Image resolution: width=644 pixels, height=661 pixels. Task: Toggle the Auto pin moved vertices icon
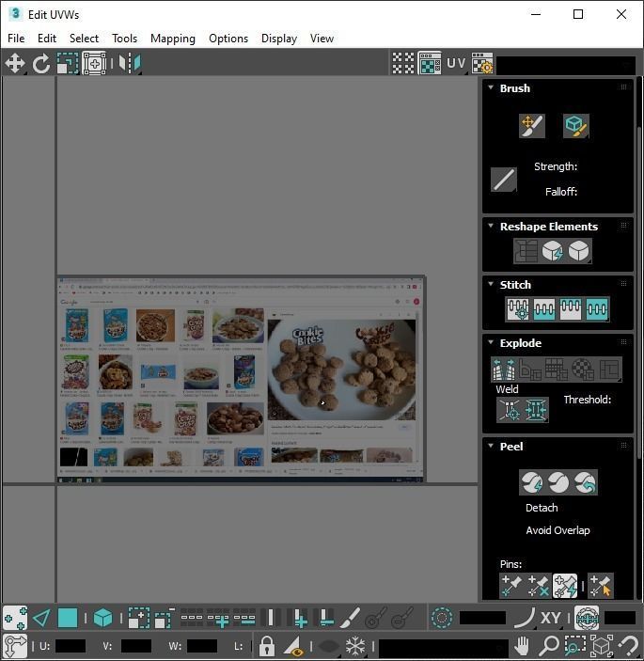click(565, 586)
